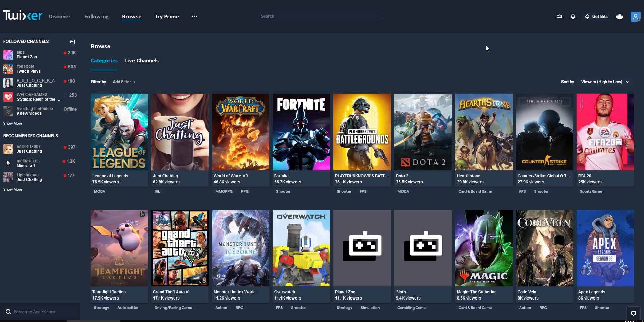Open the more options ellipsis menu

tap(194, 16)
